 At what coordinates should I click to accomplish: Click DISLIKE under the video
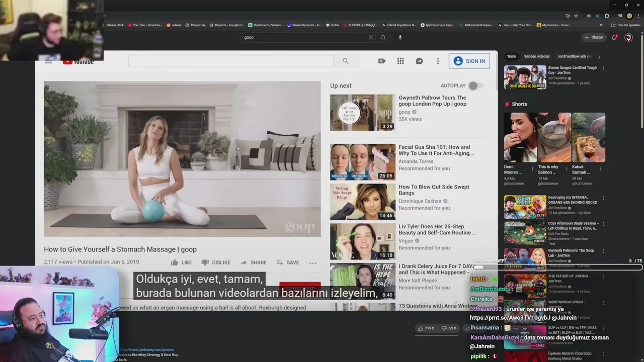tap(216, 262)
